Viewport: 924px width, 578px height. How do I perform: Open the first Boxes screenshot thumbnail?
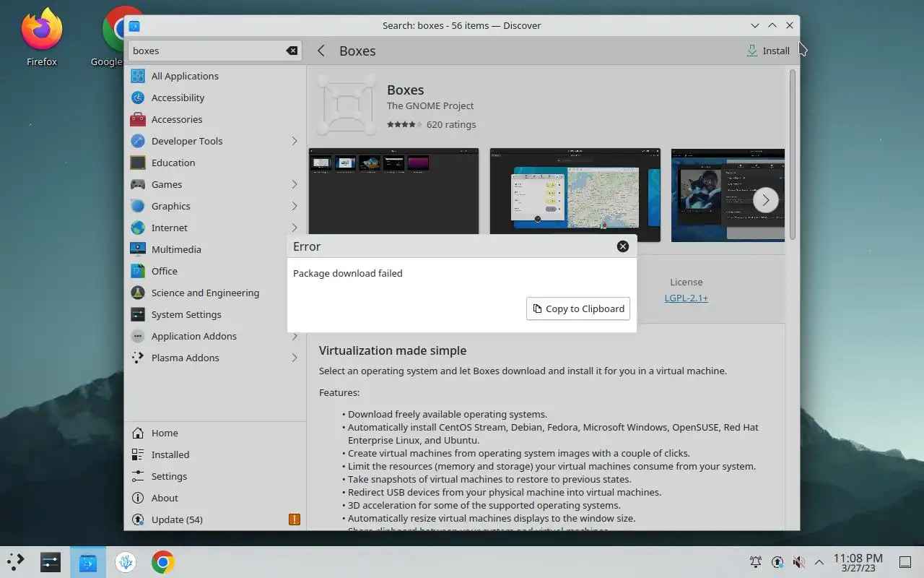tap(394, 191)
